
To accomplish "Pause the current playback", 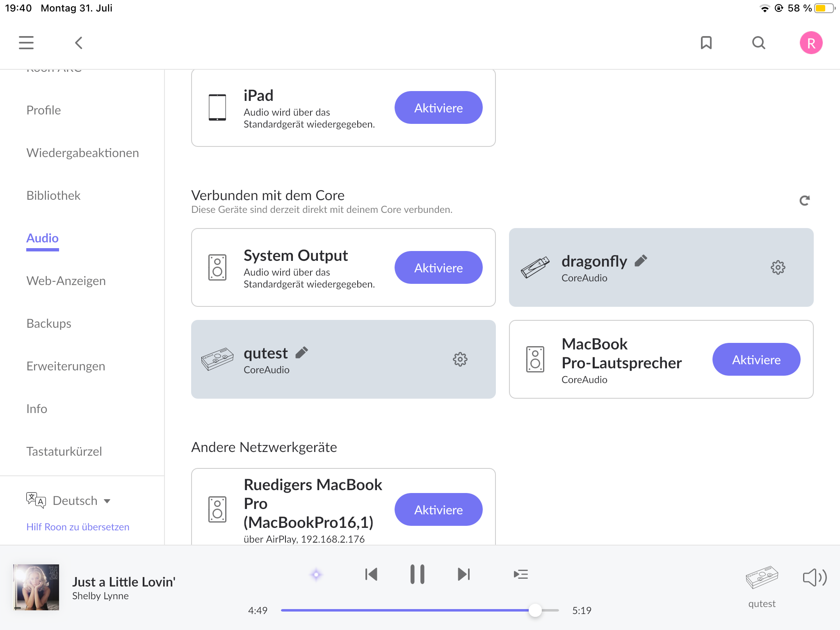I will tap(417, 574).
